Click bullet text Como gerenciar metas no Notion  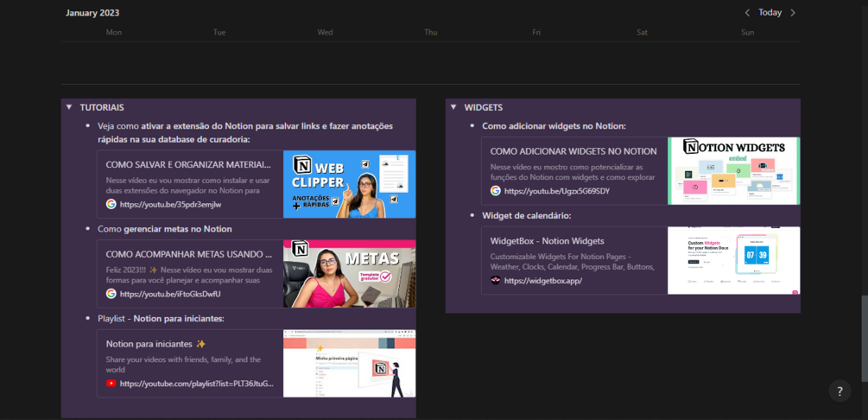[164, 229]
